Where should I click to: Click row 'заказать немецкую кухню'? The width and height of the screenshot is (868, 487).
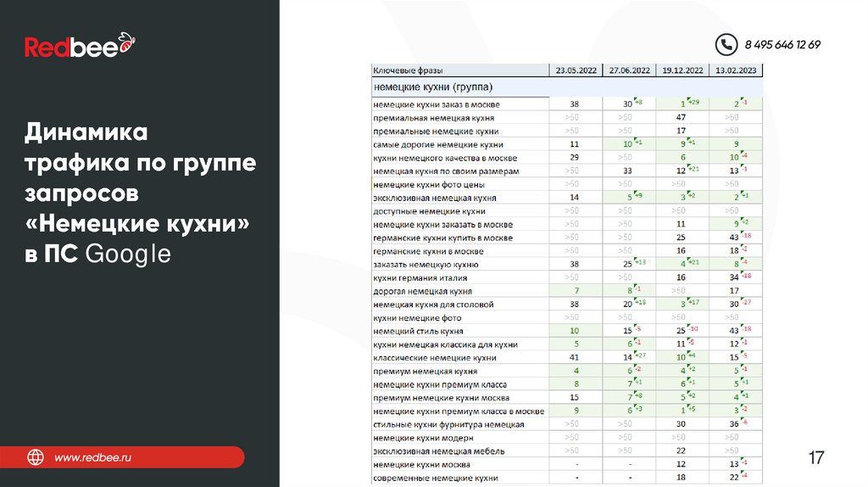(x=567, y=264)
